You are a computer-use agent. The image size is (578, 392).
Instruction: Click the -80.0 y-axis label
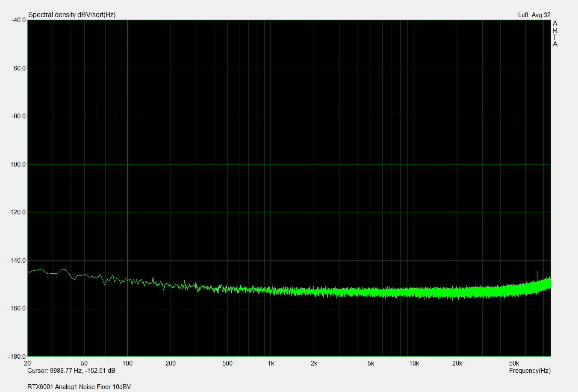click(18, 116)
